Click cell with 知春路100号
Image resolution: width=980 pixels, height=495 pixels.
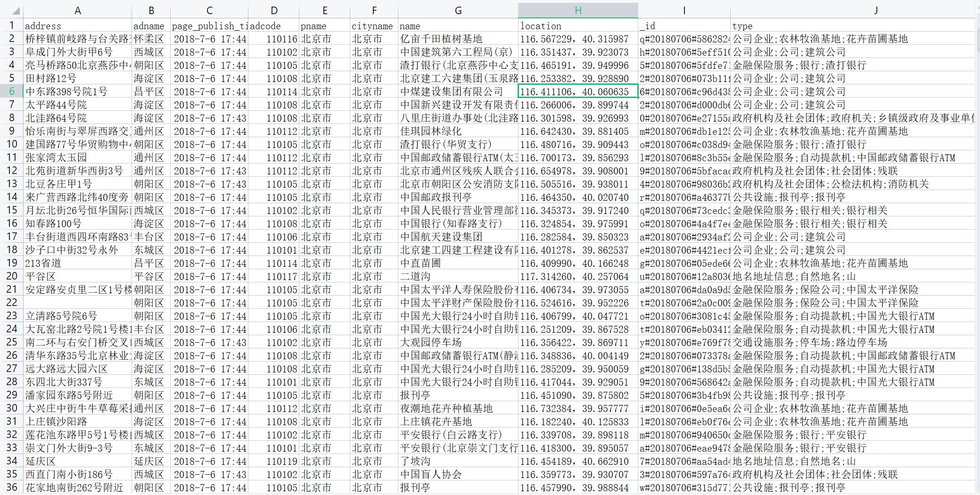[x=78, y=223]
